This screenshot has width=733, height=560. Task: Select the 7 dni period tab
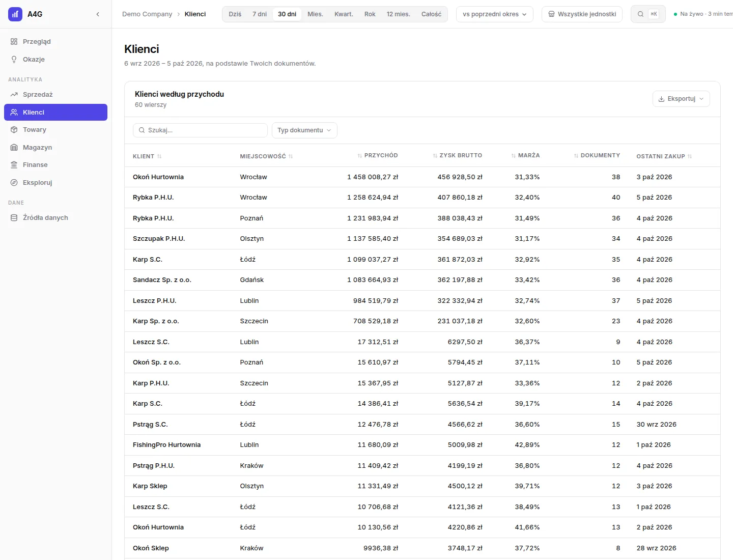coord(260,14)
